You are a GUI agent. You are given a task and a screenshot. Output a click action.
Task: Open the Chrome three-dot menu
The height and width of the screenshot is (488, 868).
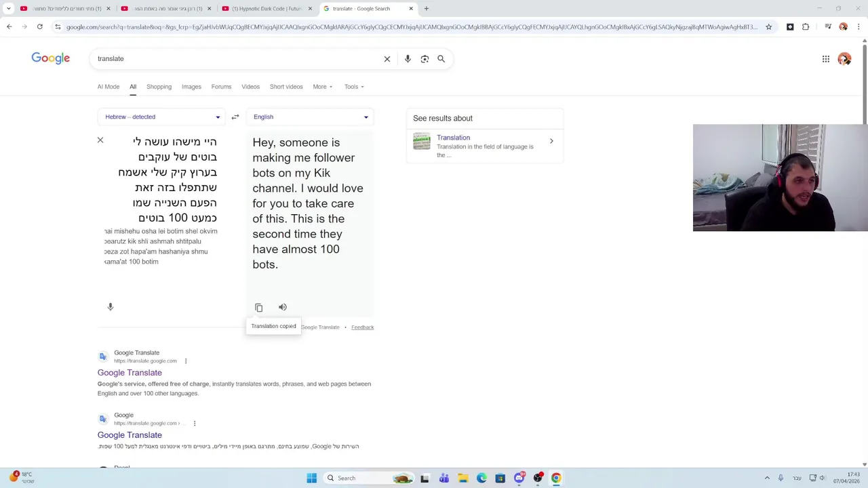[859, 27]
